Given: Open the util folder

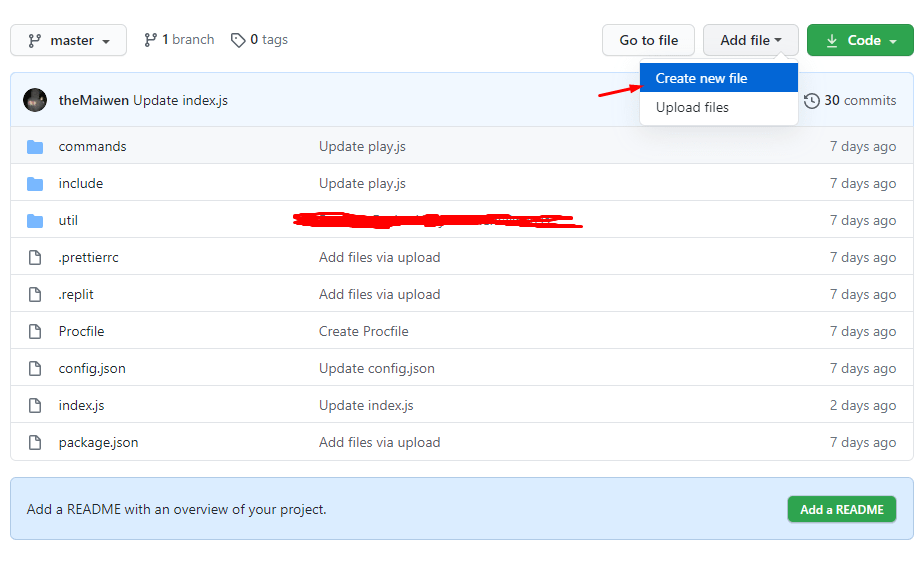Looking at the screenshot, I should pyautogui.click(x=68, y=220).
